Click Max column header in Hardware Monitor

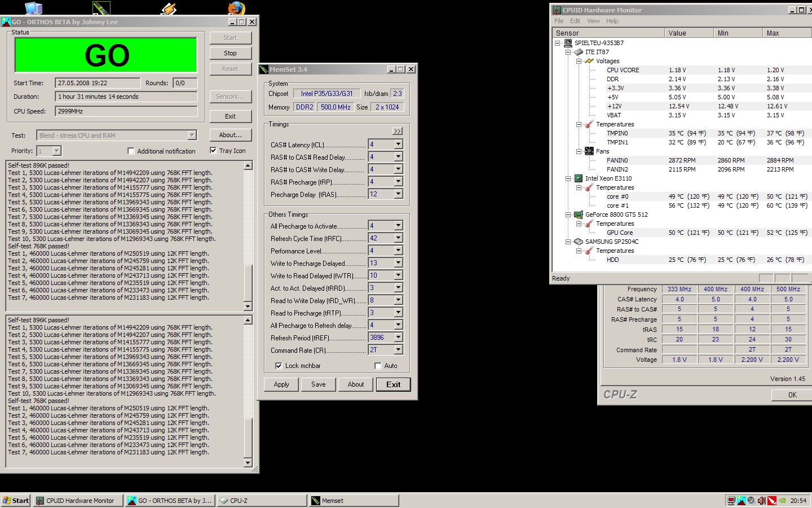[x=787, y=33]
